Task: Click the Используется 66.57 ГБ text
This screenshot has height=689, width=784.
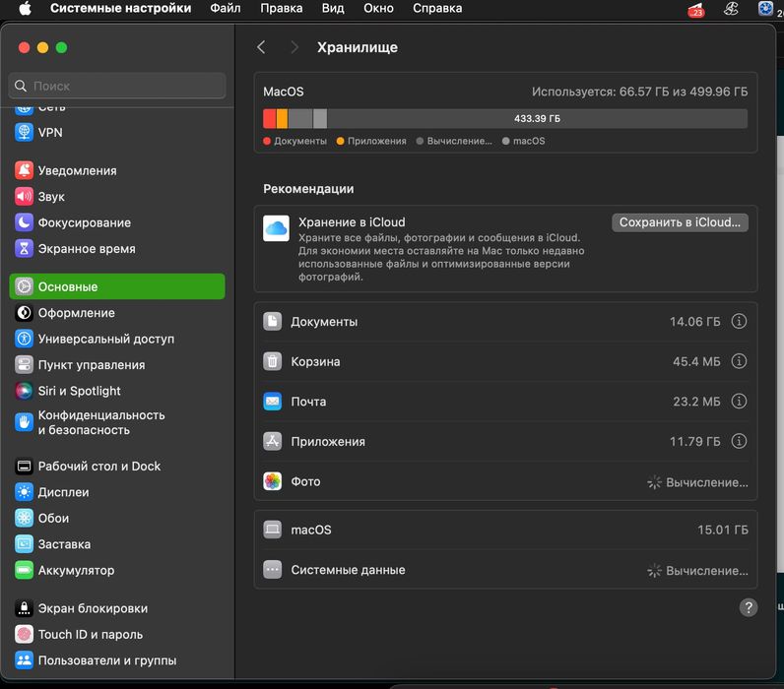Action: (639, 92)
